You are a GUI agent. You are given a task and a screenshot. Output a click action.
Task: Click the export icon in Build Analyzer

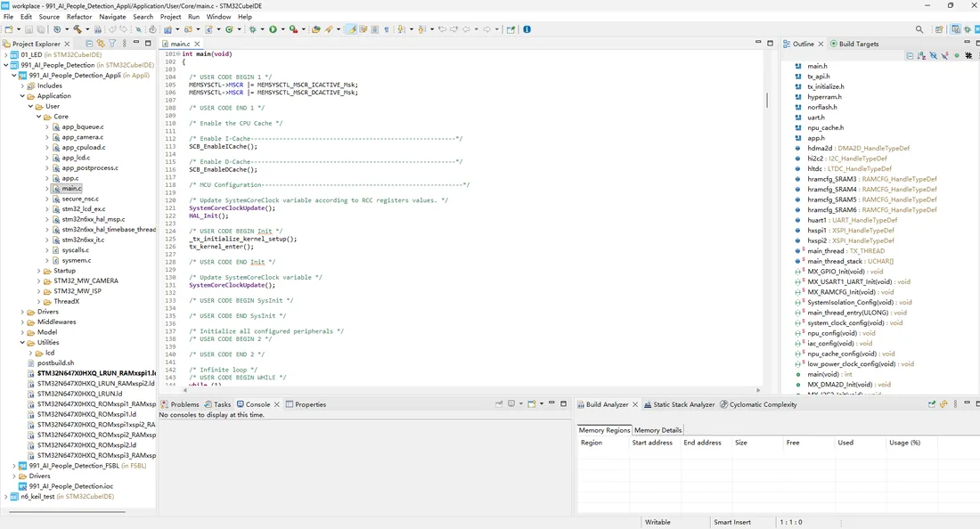(931, 404)
